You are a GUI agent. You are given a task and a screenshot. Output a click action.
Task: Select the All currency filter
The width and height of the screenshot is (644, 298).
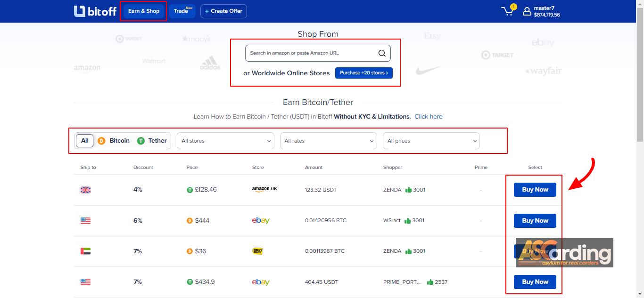click(85, 141)
